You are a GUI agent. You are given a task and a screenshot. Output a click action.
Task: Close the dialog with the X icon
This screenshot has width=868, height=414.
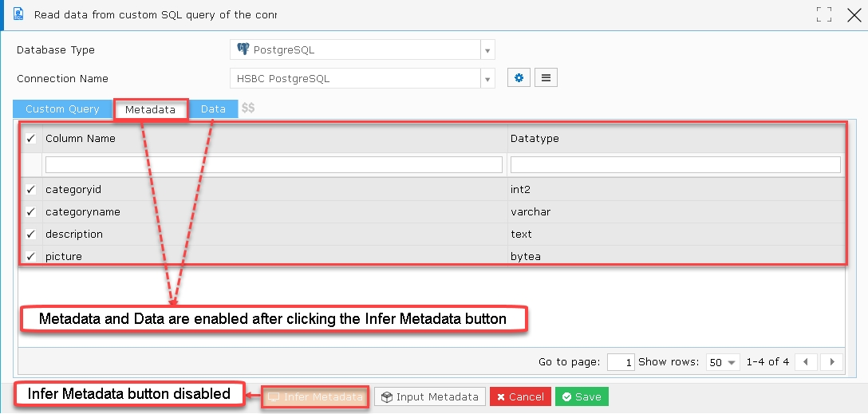click(x=854, y=14)
